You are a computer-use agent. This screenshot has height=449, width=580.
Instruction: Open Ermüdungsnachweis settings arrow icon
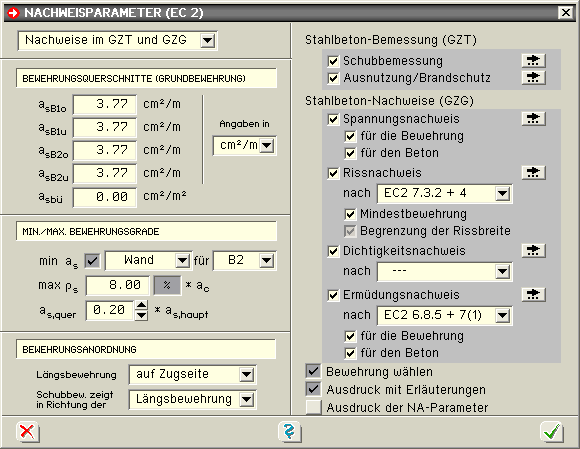(x=533, y=294)
